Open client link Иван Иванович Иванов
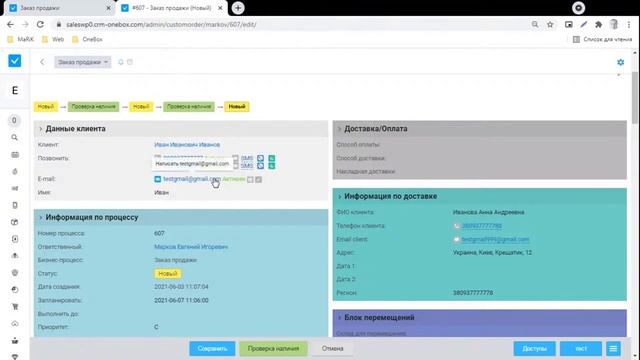 click(187, 144)
